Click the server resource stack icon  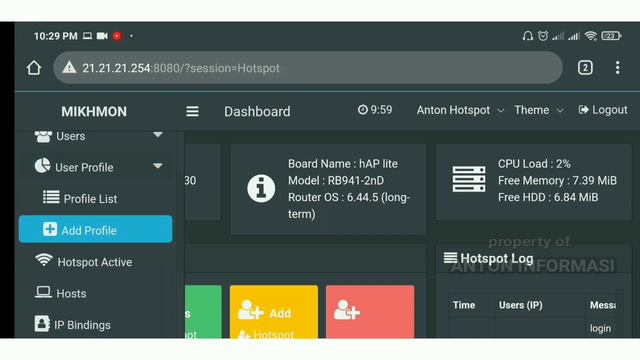(469, 179)
